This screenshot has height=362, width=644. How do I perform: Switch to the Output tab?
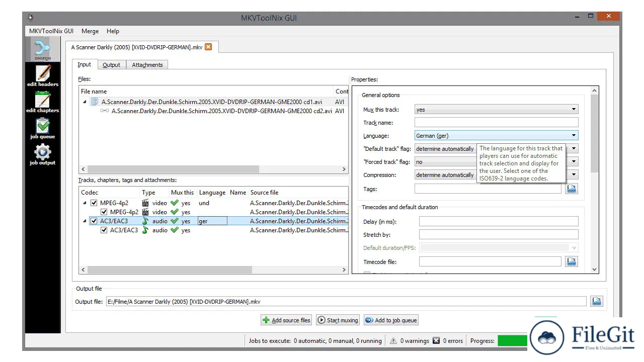tap(111, 65)
